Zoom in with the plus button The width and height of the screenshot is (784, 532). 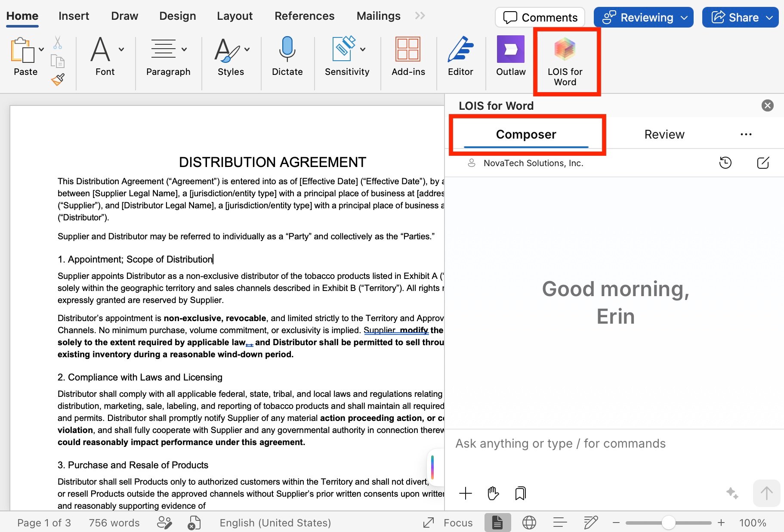coord(721,523)
